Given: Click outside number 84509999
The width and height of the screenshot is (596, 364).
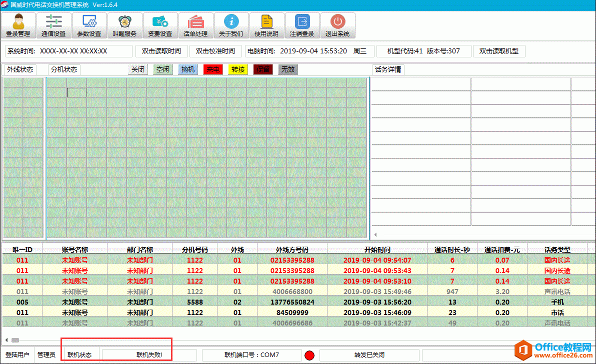Looking at the screenshot, I should (x=292, y=313).
